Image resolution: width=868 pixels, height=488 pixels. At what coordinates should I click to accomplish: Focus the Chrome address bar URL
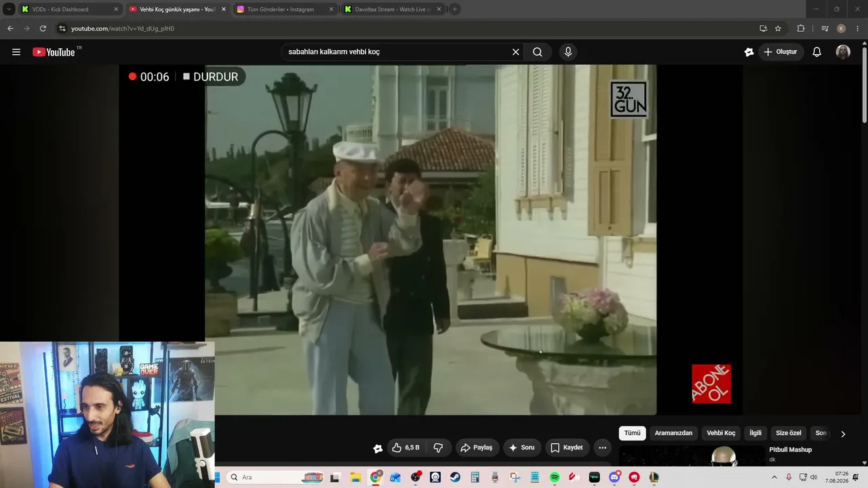pyautogui.click(x=123, y=28)
